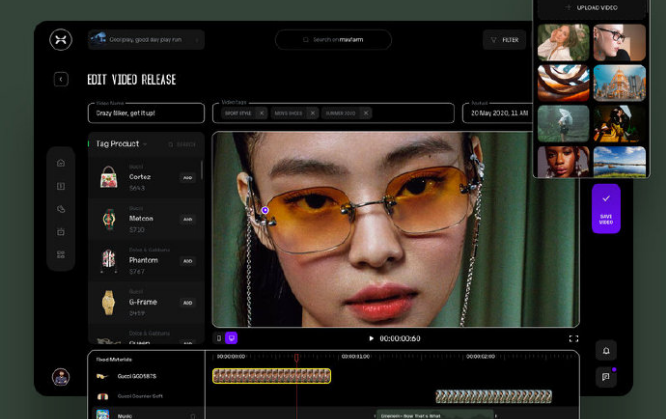Viewport: 666px width, 419px height.
Task: Click UPLOAD VIDEO
Action: point(592,8)
